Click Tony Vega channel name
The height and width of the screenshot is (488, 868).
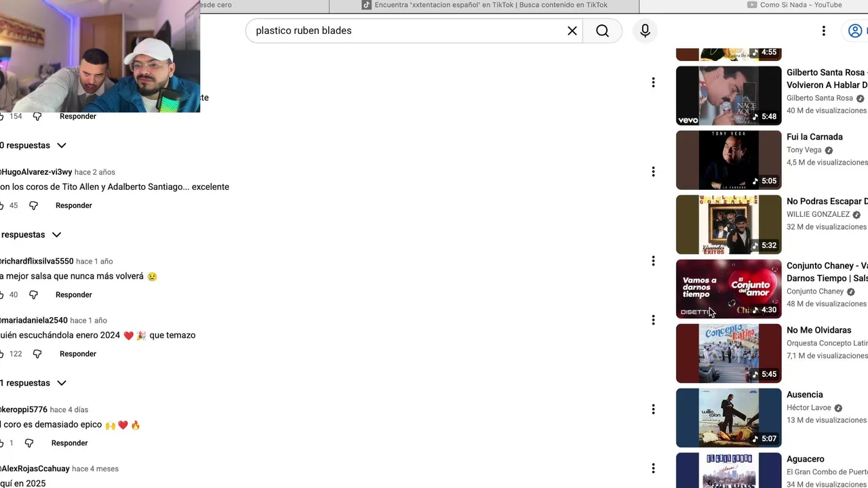(804, 150)
